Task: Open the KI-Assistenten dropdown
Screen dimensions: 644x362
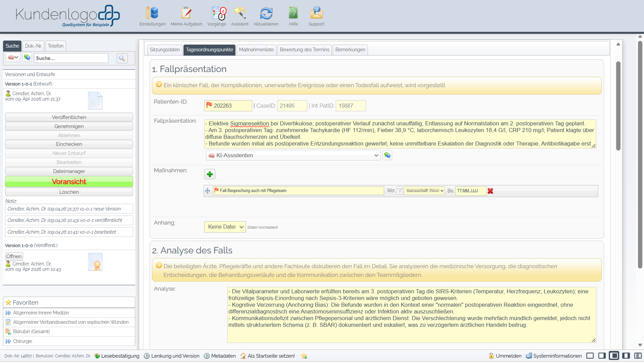Action: pos(293,156)
